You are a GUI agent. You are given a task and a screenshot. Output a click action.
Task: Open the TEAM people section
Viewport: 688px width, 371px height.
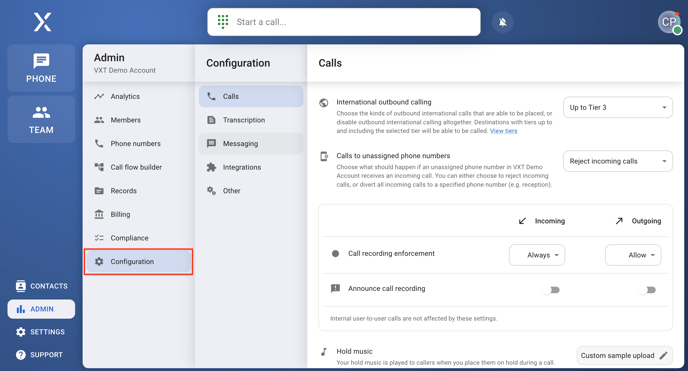41,119
